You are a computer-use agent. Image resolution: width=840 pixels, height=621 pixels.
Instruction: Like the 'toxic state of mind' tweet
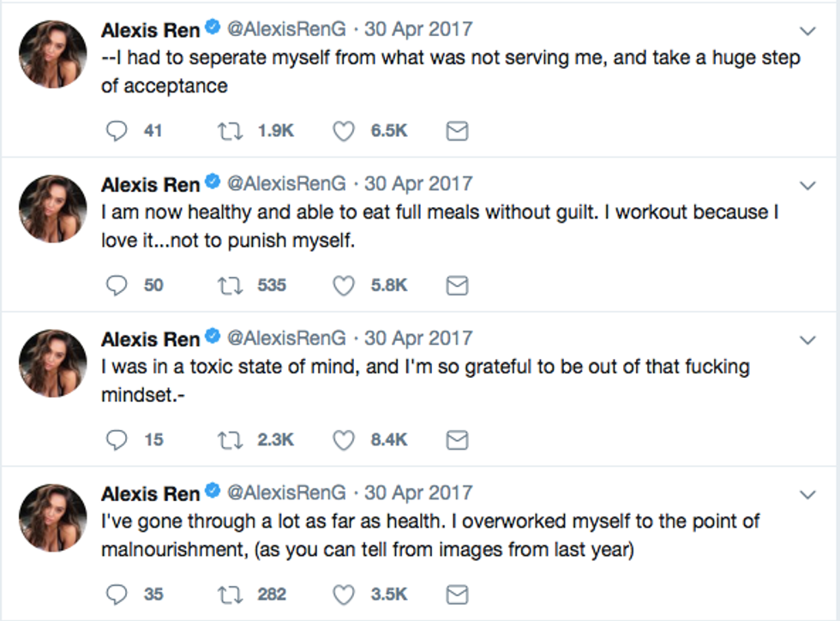point(344,439)
